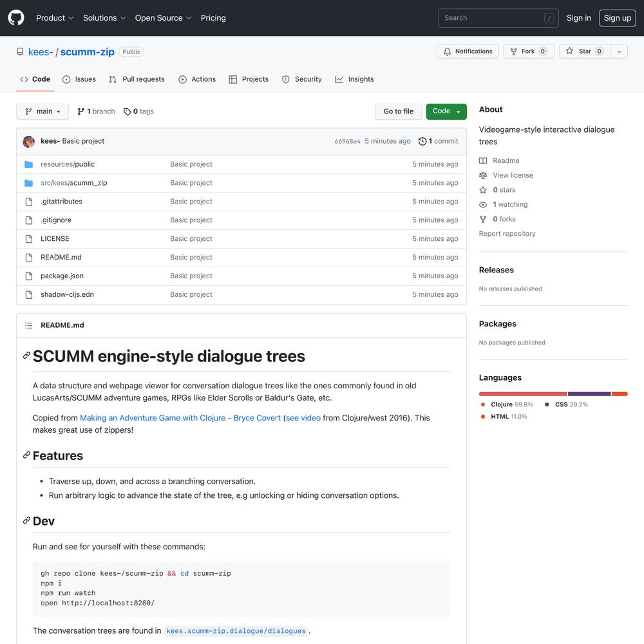
Task: Open the see video link
Action: (303, 418)
